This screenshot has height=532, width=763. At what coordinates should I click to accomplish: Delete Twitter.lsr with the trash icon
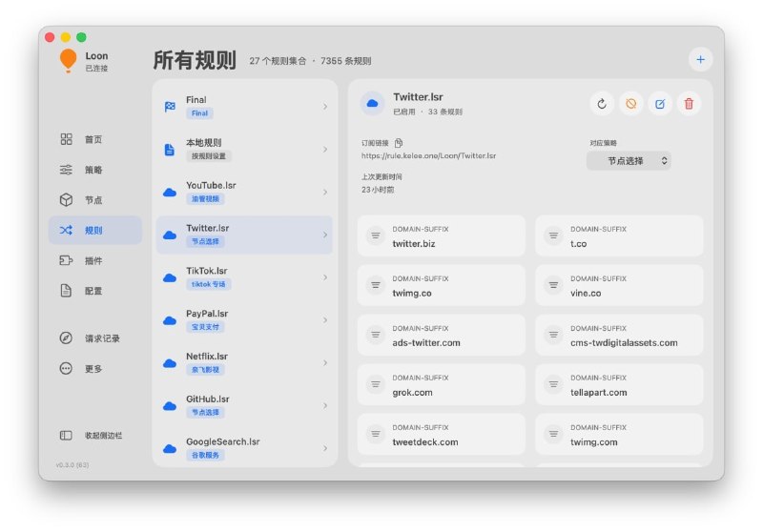(x=689, y=104)
